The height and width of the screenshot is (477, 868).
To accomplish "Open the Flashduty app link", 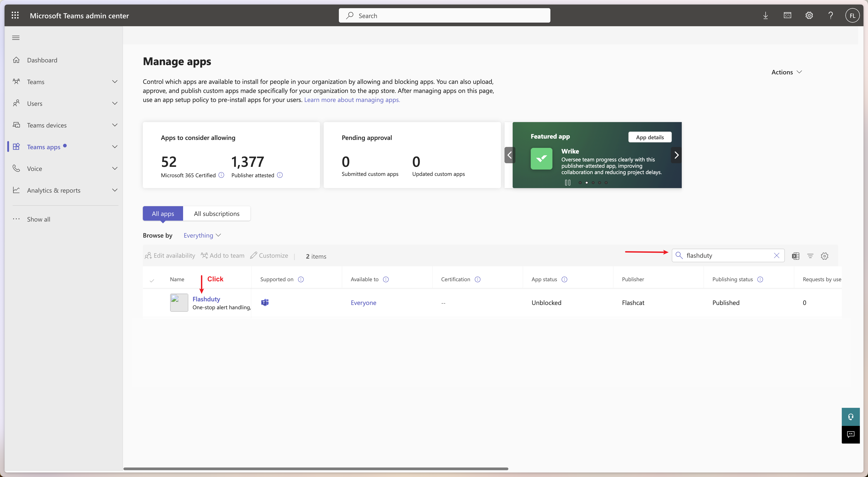I will [206, 299].
